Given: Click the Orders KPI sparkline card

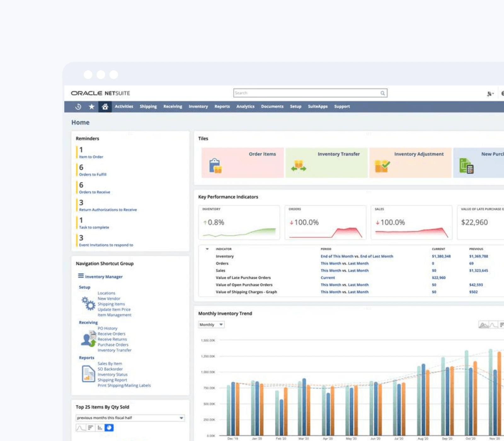Looking at the screenshot, I should pos(325,223).
